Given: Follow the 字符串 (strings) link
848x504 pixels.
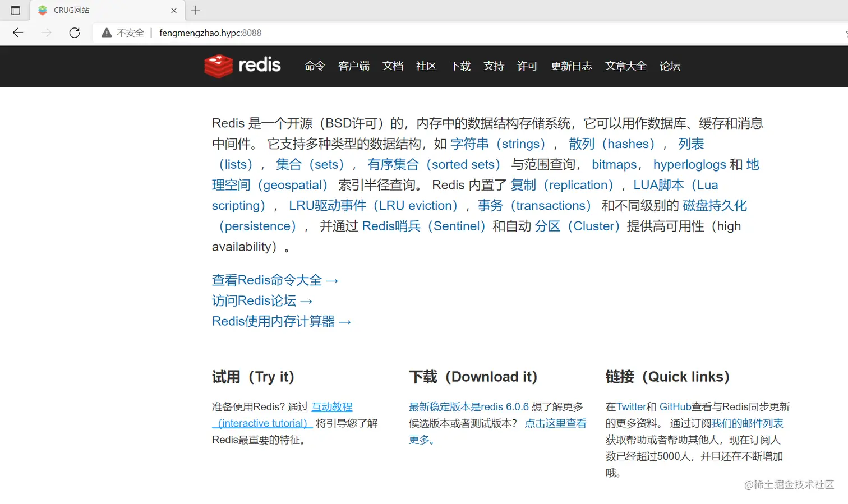Looking at the screenshot, I should click(x=497, y=144).
